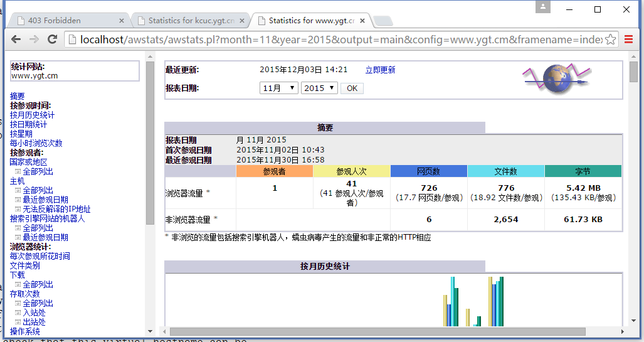Click the page reload icon
The width and height of the screenshot is (644, 342).
(x=53, y=40)
